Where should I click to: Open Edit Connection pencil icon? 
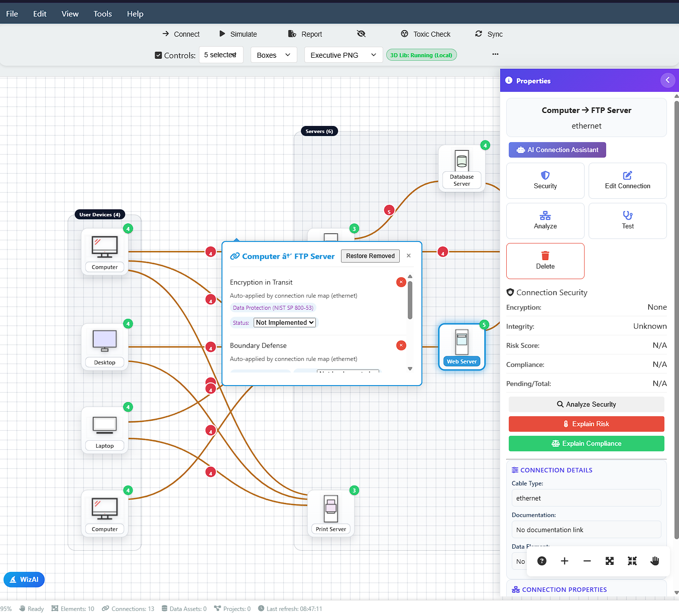click(627, 175)
